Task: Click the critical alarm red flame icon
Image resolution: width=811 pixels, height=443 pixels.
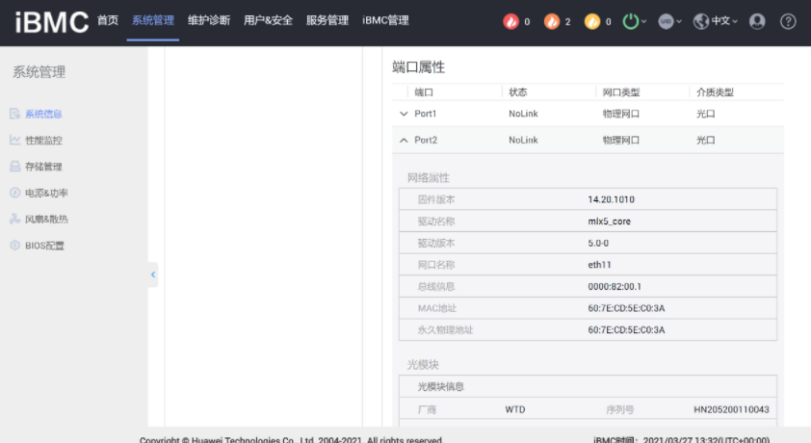Action: [510, 21]
